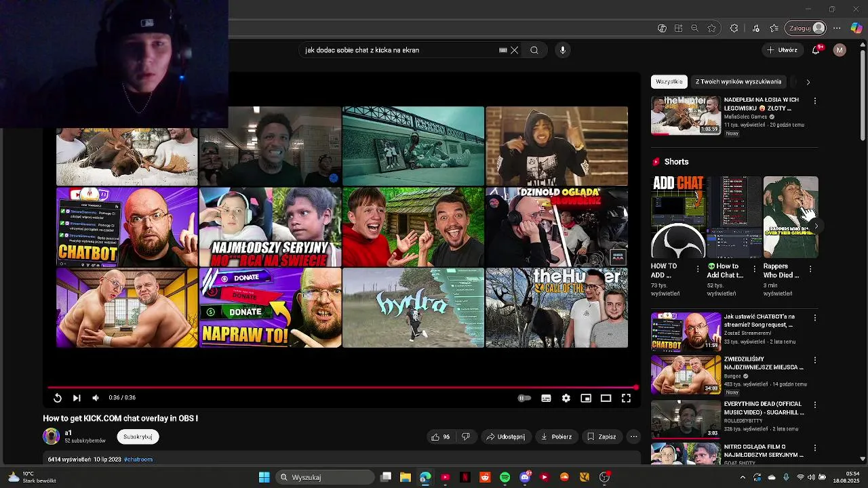Open the M account avatar menu
Viewport: 868px width, 488px height.
[840, 50]
